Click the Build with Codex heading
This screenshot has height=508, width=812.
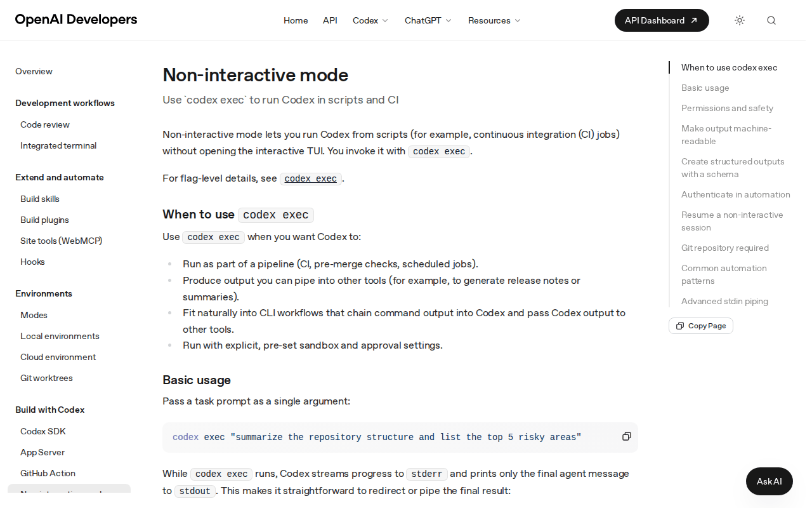(50, 410)
